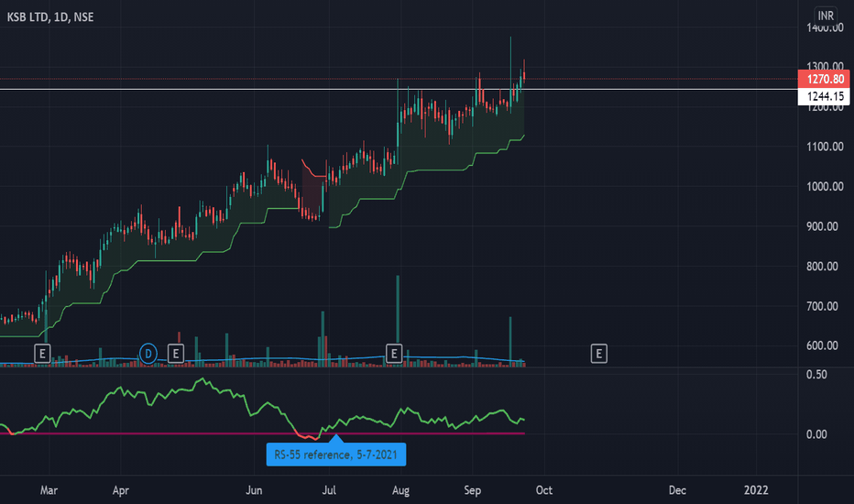Click the upcoming earnings E marker after October

[598, 354]
